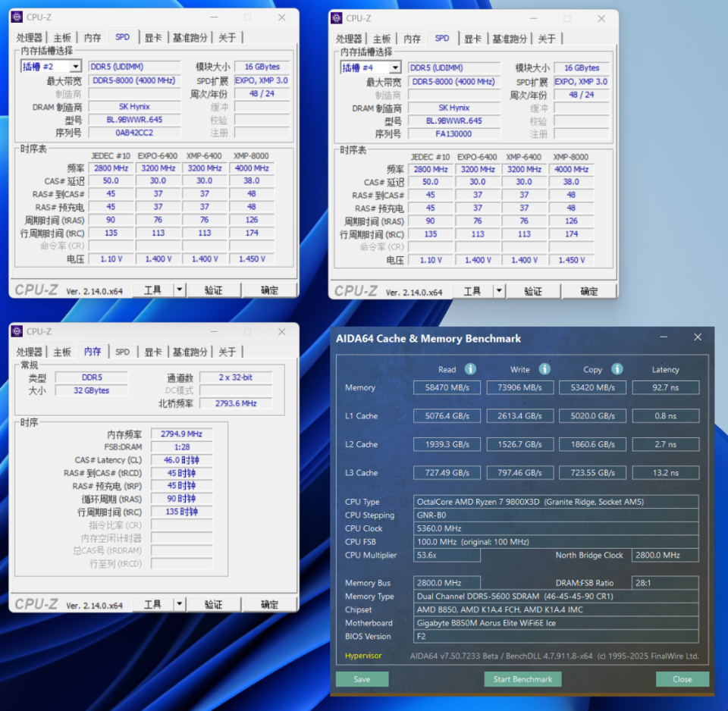Click the CPU Type field in AIDA64

pyautogui.click(x=556, y=502)
